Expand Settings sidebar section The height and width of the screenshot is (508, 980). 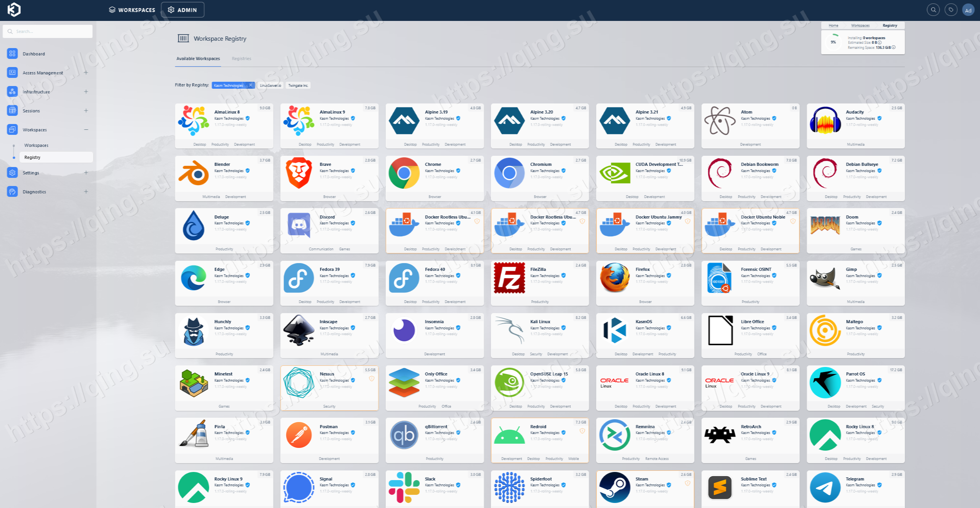pyautogui.click(x=86, y=173)
